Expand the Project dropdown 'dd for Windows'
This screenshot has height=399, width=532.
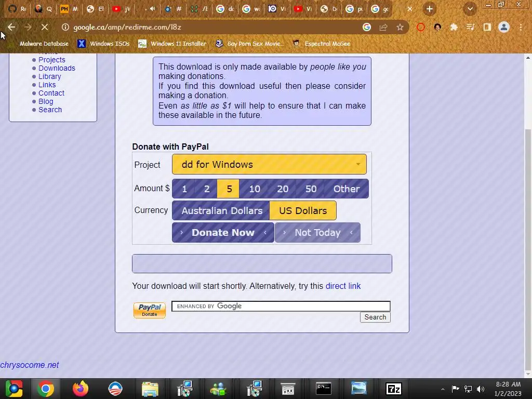269,164
